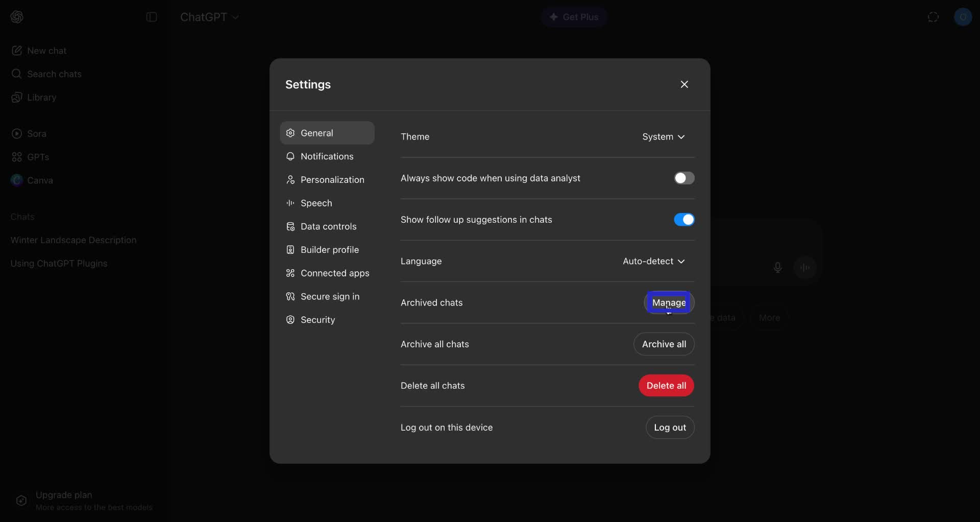
Task: Expand the ChatGPT model selector
Action: [x=210, y=17]
